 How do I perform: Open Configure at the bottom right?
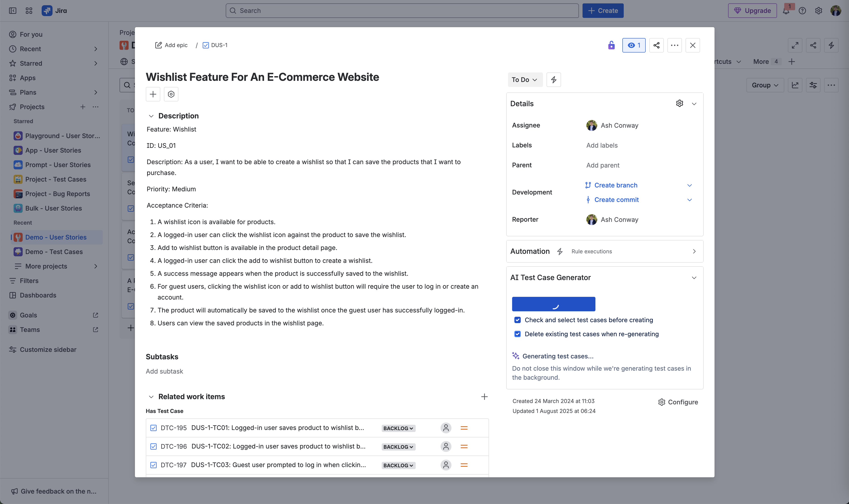coord(677,402)
